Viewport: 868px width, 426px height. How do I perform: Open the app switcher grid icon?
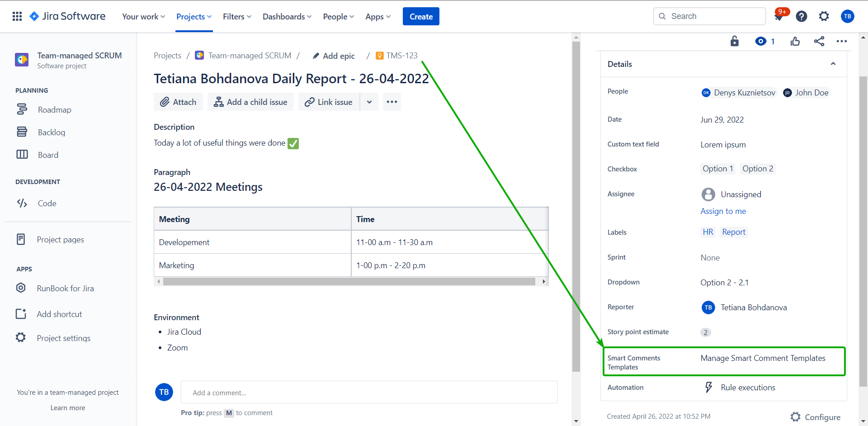(x=17, y=17)
